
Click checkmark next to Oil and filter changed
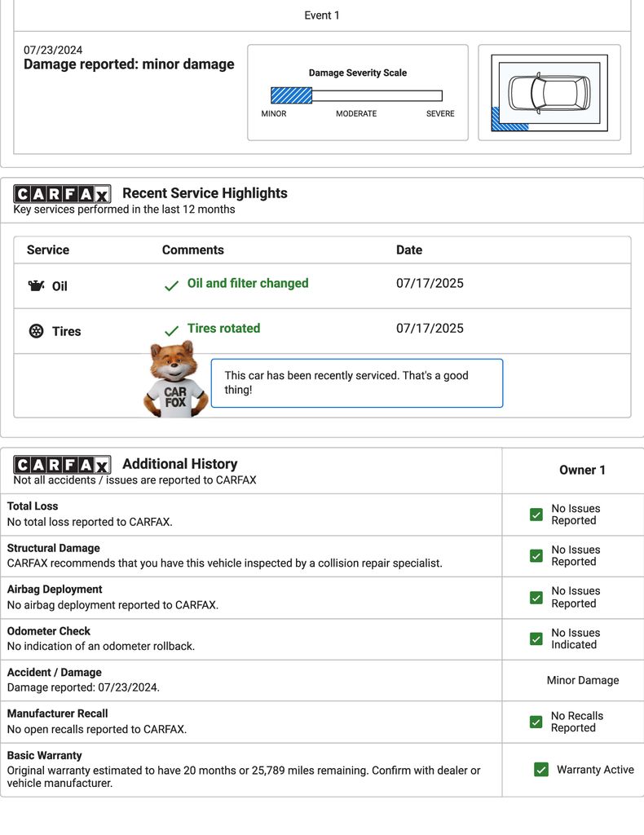171,286
